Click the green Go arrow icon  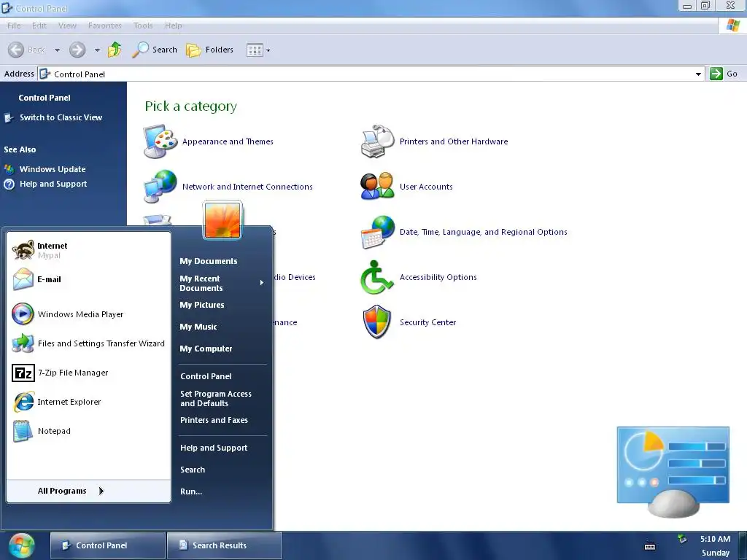click(716, 74)
